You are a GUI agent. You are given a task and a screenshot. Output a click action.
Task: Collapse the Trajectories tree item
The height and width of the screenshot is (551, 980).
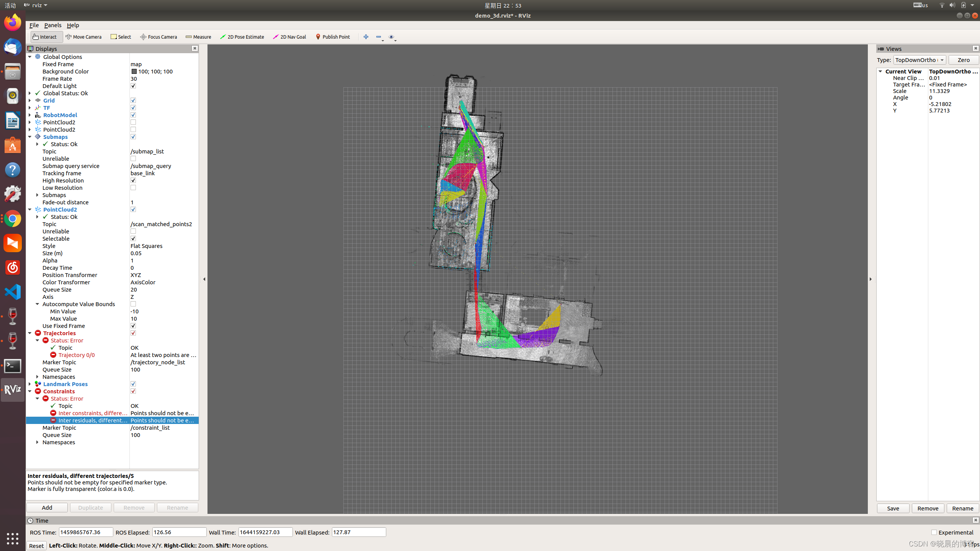click(x=30, y=333)
